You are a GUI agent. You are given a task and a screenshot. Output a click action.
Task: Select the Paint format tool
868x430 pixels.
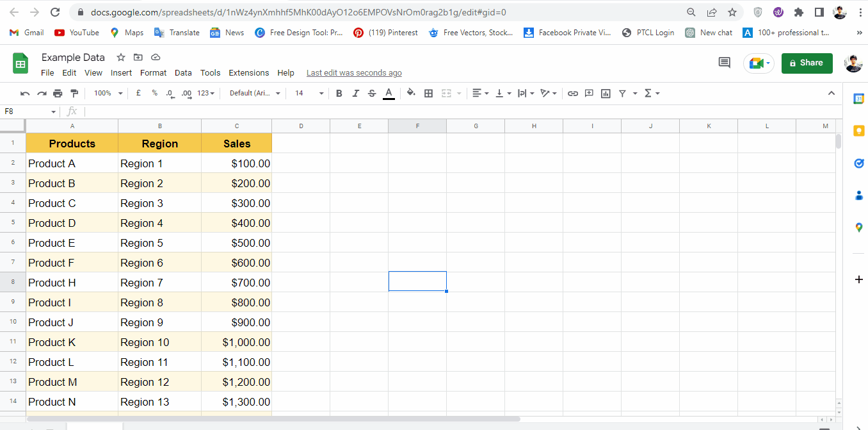pyautogui.click(x=74, y=93)
